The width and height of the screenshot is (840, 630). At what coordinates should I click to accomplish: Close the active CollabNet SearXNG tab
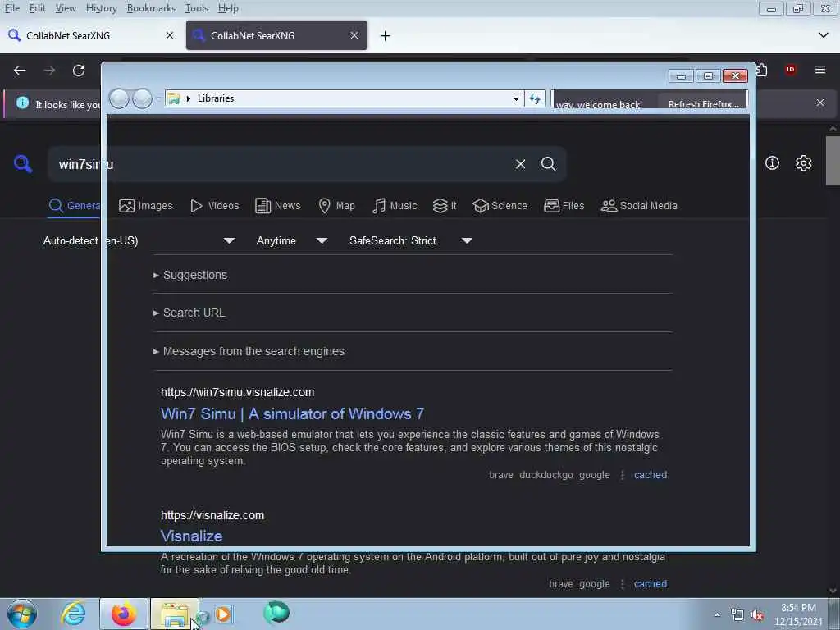354,35
